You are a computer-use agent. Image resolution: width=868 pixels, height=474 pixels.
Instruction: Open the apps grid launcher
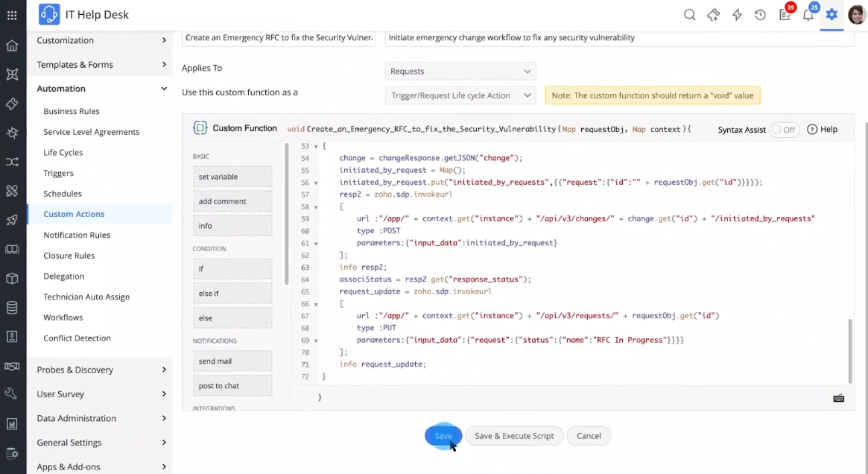click(12, 15)
